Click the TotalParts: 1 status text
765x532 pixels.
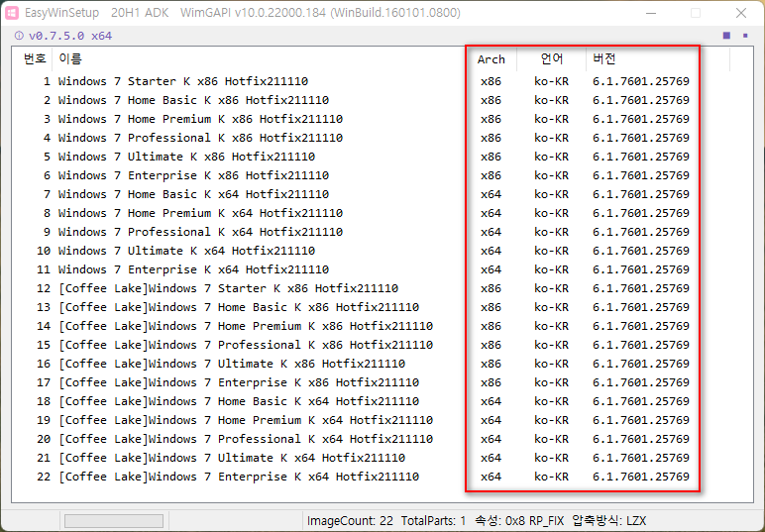pos(434,521)
